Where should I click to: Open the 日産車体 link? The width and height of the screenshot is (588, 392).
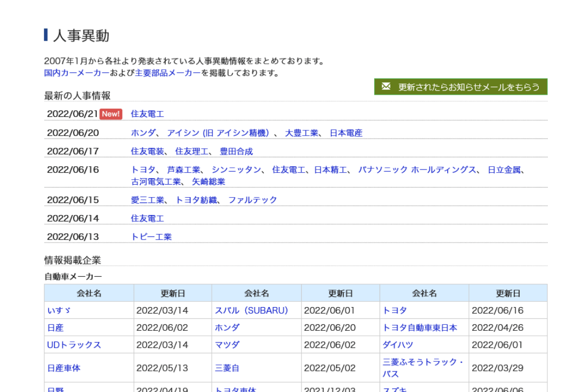[64, 368]
